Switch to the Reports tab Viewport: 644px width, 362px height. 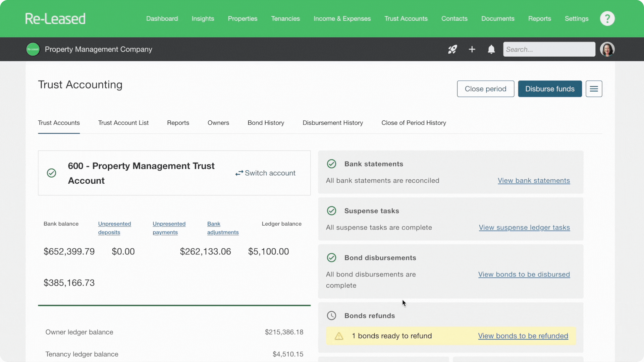[178, 123]
